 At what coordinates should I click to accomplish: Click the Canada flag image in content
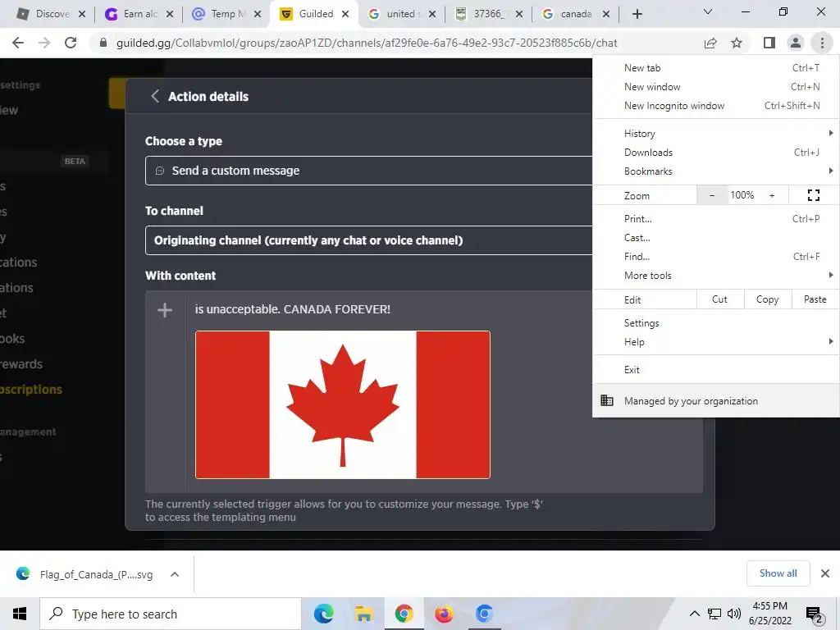click(x=342, y=404)
